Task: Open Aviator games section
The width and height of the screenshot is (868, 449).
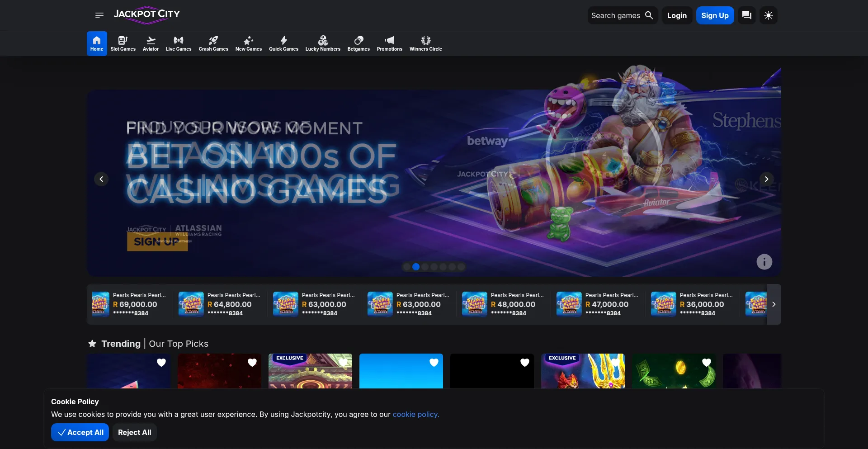Action: point(151,43)
